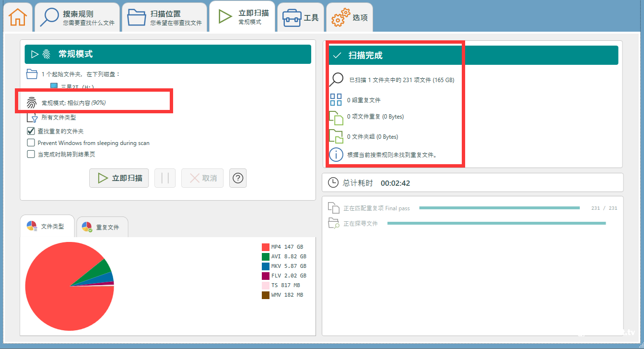
Task: Click the FLV legend swatch
Action: [265, 276]
